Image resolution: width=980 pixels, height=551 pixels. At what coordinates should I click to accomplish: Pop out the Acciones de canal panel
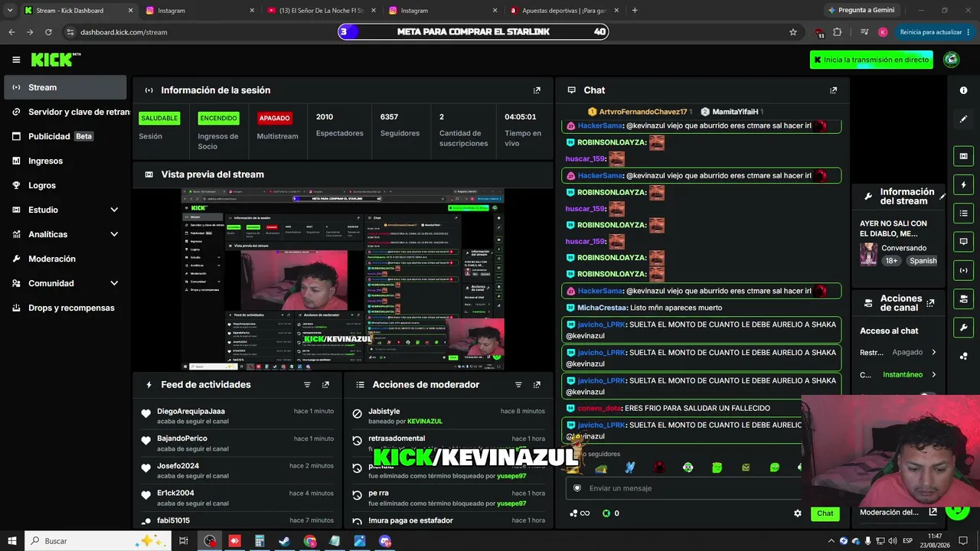(x=930, y=303)
